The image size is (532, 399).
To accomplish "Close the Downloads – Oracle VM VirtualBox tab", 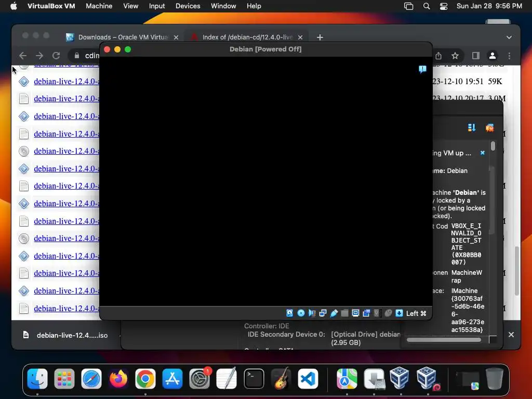I will pos(176,37).
